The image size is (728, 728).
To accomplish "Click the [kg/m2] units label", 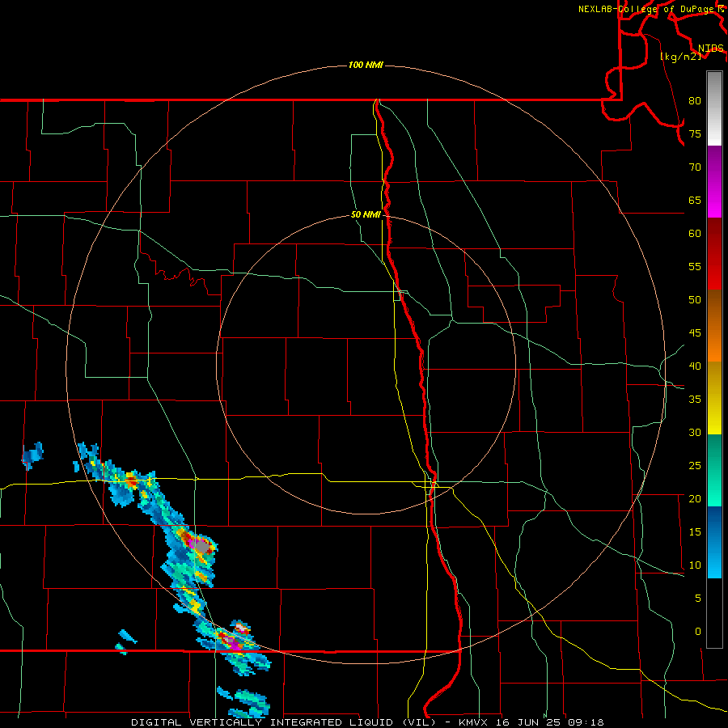I will [680, 57].
